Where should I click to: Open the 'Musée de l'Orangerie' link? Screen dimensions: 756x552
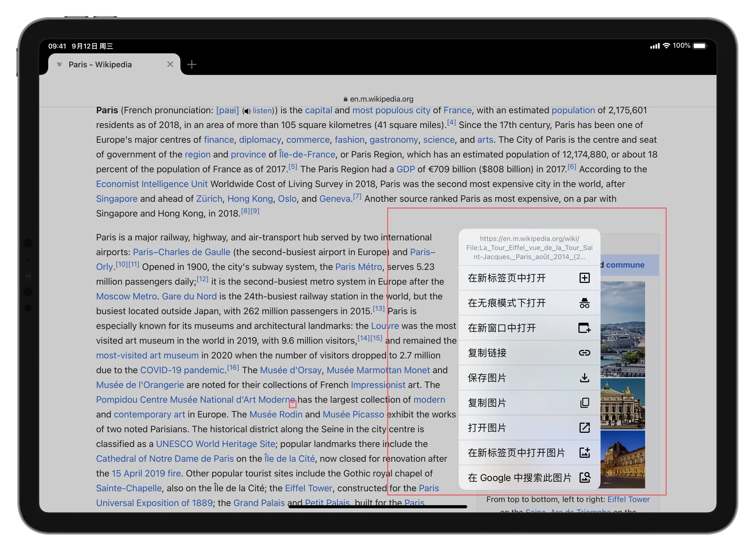click(140, 385)
